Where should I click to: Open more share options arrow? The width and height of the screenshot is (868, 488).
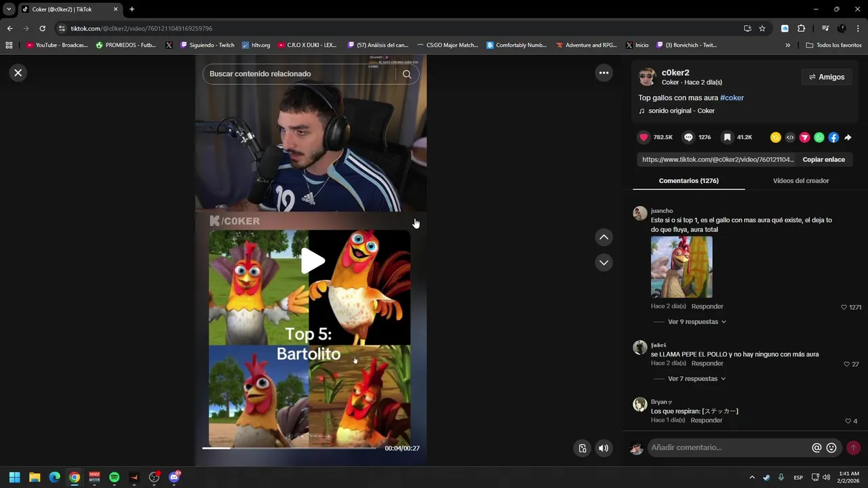tap(848, 138)
